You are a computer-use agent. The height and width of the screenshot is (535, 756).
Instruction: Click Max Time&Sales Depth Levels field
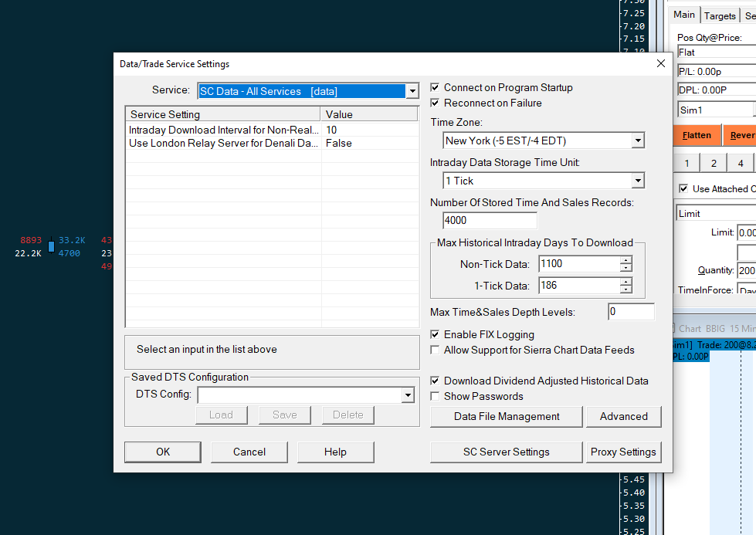click(x=631, y=311)
